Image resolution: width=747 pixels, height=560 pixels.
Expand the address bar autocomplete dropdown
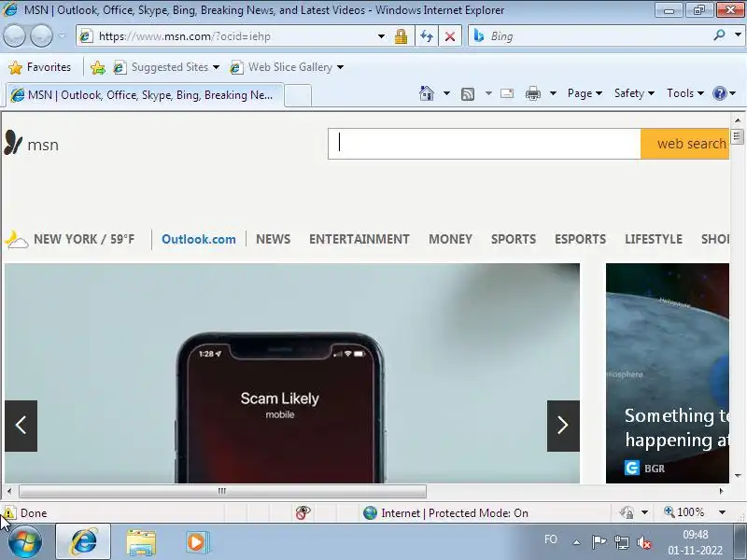381,36
